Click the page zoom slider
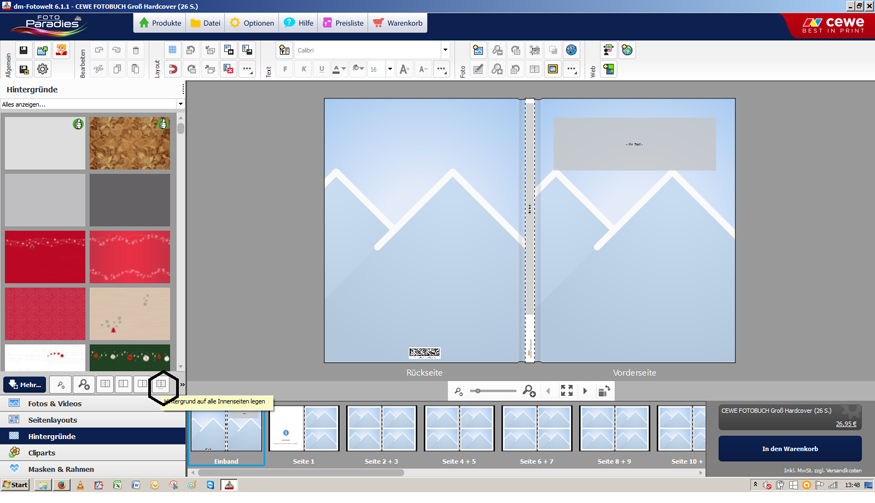875x503 pixels. [x=493, y=391]
